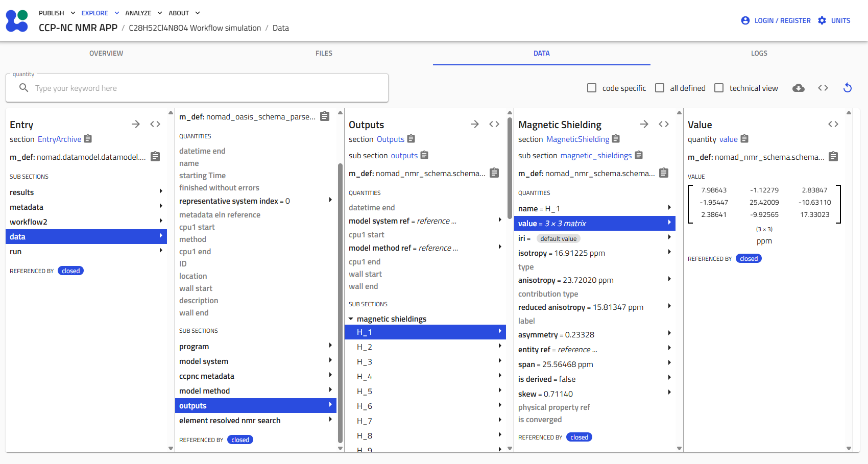The height and width of the screenshot is (464, 868).
Task: Show code view for Entry section
Action: click(x=155, y=124)
